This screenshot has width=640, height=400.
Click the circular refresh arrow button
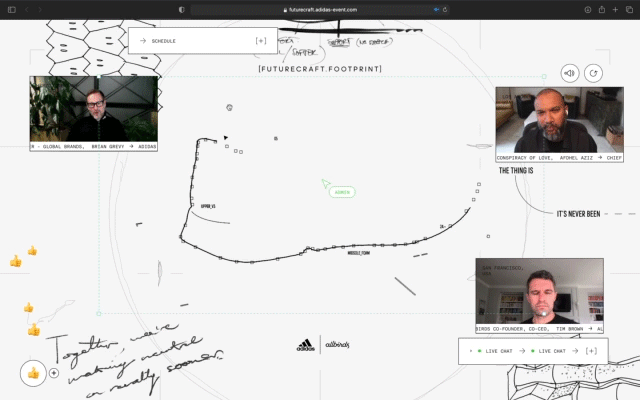(x=593, y=73)
